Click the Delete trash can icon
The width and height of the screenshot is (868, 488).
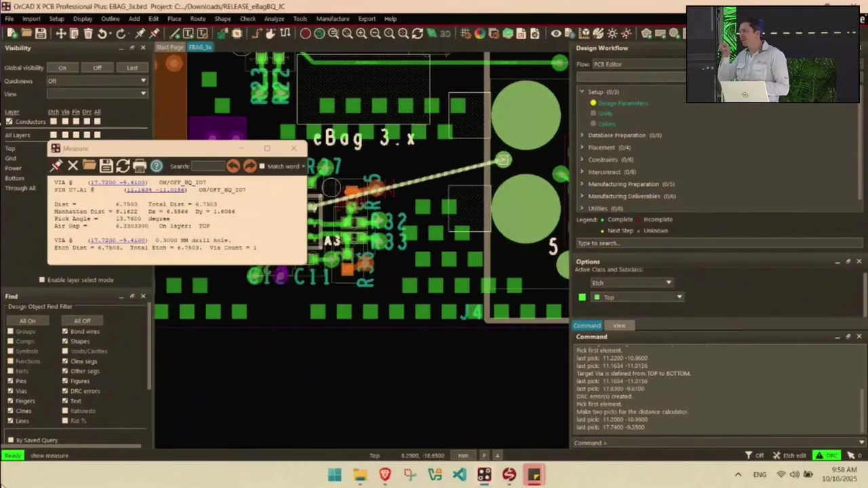pos(88,33)
